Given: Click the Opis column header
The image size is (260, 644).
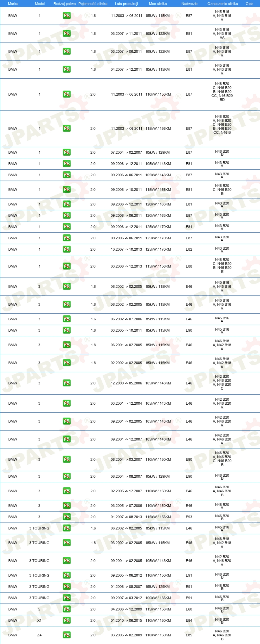Looking at the screenshot, I should click(x=249, y=4).
